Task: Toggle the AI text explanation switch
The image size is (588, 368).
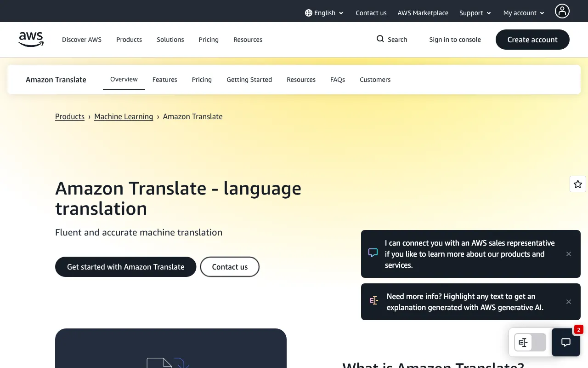Action: (530, 342)
